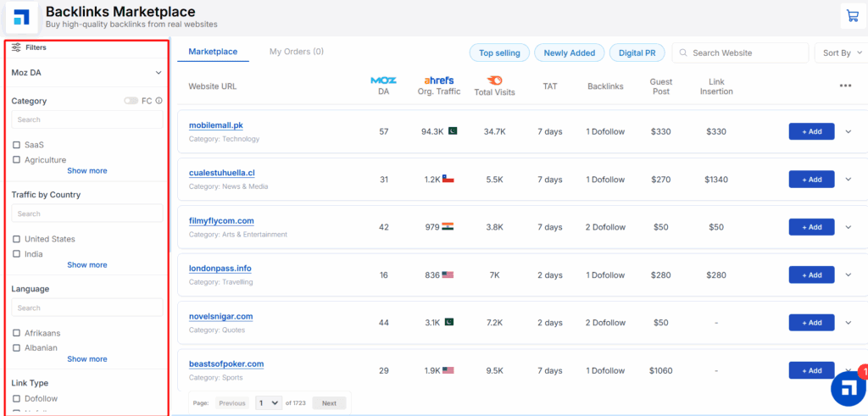
Task: Click the Moz logo above DA
Action: [x=384, y=80]
